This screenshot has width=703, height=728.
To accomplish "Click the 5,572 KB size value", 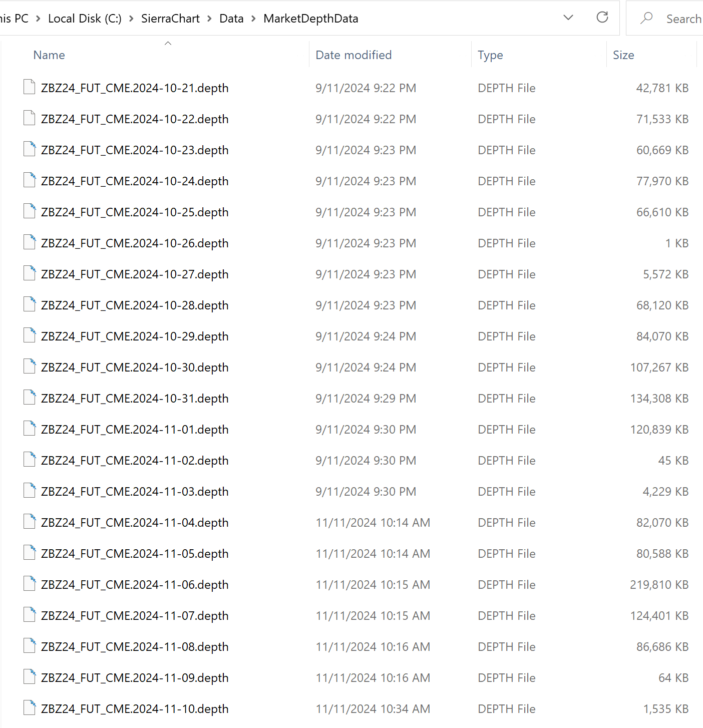I will click(666, 274).
